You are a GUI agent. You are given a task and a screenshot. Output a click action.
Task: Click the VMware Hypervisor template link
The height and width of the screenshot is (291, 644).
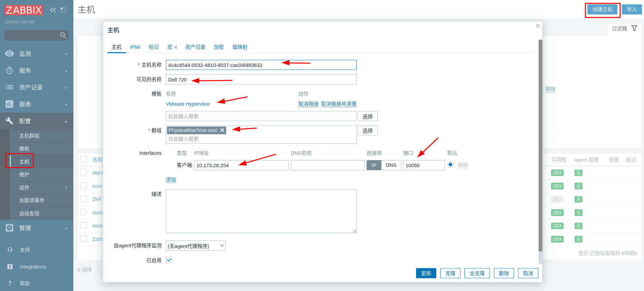click(188, 104)
